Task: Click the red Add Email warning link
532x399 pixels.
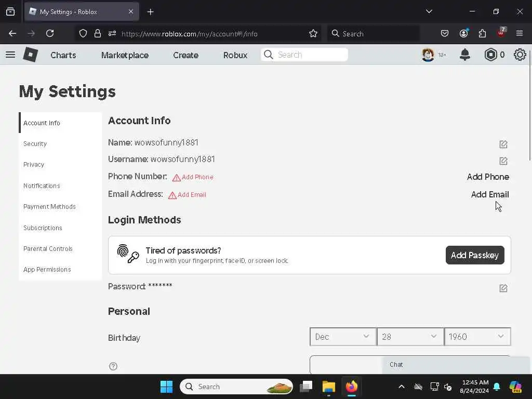Action: coord(187,195)
